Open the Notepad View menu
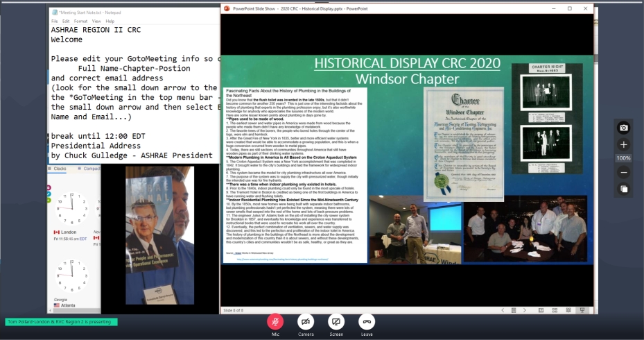Image resolution: width=644 pixels, height=340 pixels. 96,21
